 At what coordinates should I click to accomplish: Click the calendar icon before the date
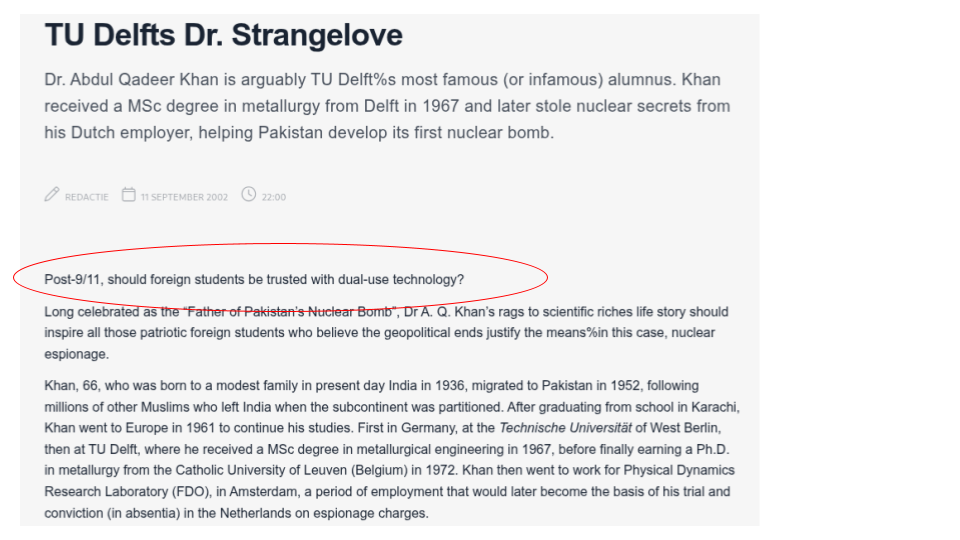[x=129, y=195]
